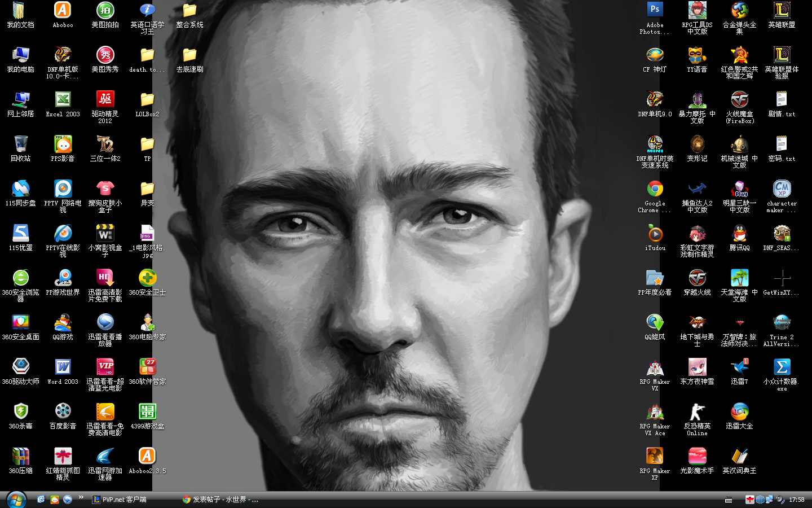Launch the 东方夜神雪 game icon

pos(697,371)
